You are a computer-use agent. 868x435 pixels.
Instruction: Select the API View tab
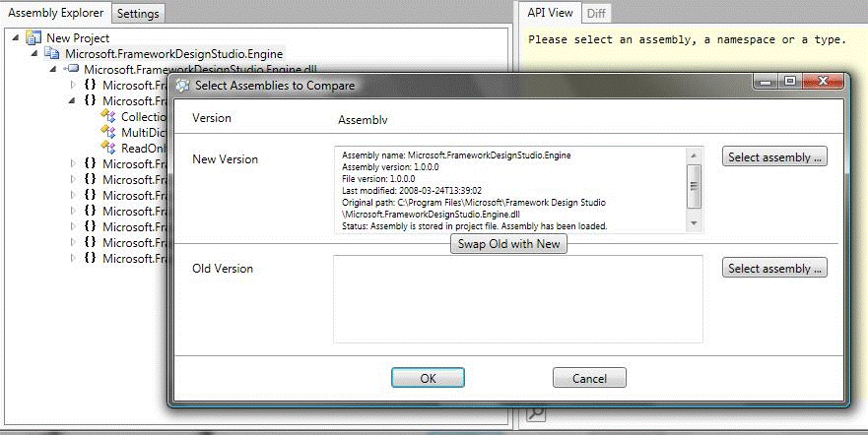pyautogui.click(x=549, y=13)
